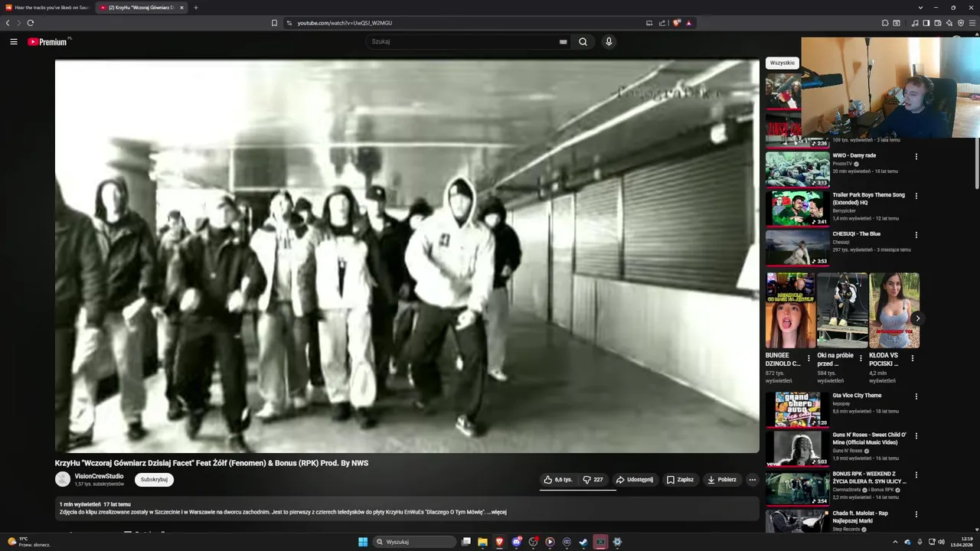
Task: Reload the page
Action: coord(31,23)
